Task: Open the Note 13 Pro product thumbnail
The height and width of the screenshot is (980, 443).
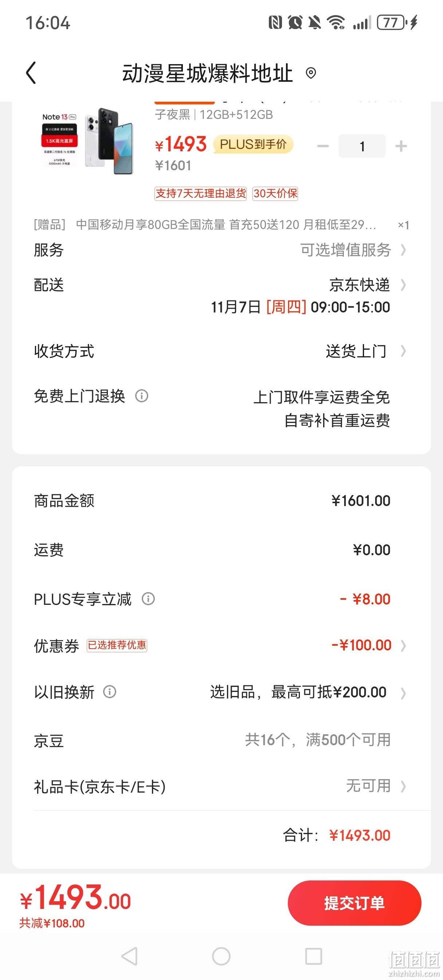Action: pos(87,141)
